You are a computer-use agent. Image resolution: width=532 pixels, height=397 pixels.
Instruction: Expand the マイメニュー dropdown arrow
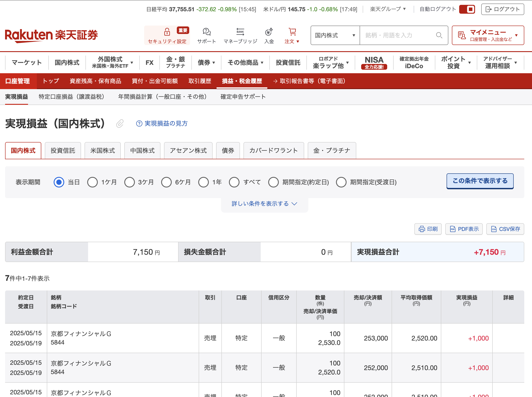pyautogui.click(x=516, y=35)
